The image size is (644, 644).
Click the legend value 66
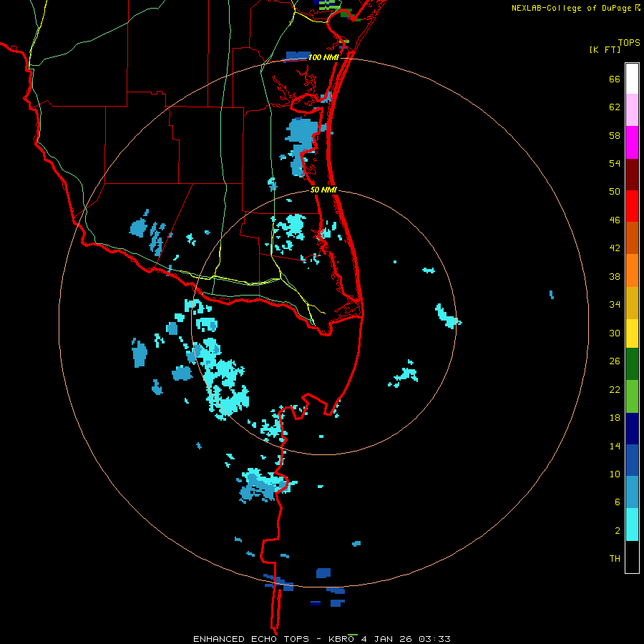pyautogui.click(x=615, y=79)
